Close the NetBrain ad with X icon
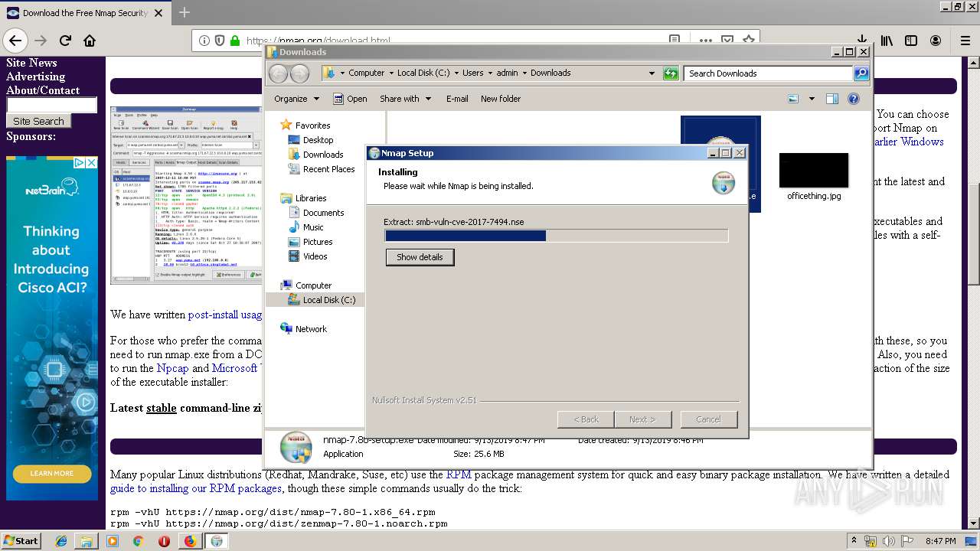Viewport: 980px width, 551px height. coord(90,162)
